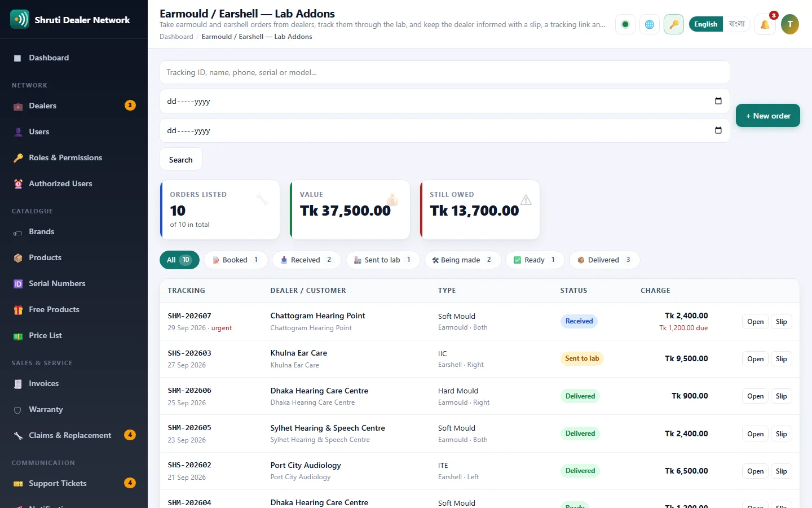Open the second date field's calendar picker

pos(718,130)
